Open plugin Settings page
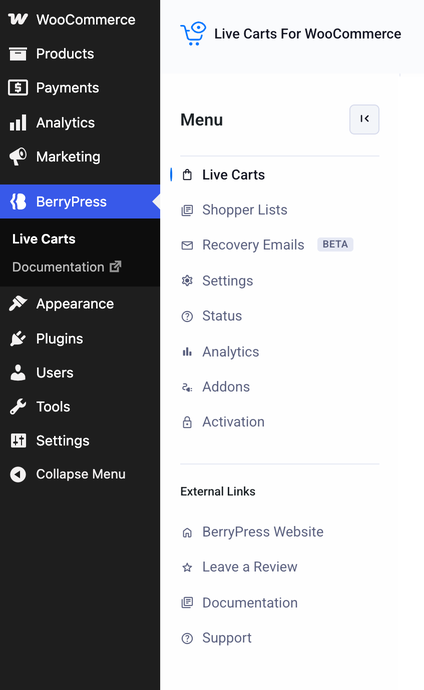Screen dimensions: 424x690 tap(227, 281)
